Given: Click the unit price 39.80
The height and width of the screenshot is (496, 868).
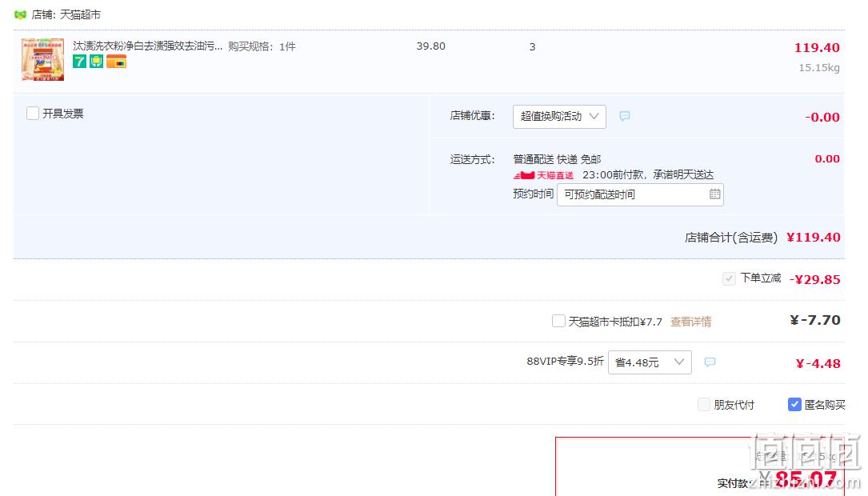Looking at the screenshot, I should (430, 46).
